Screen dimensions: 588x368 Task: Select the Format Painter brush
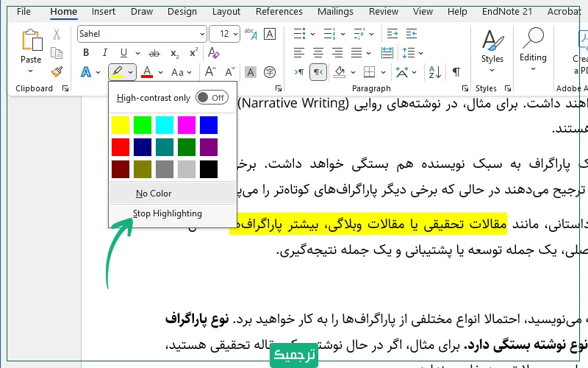coord(57,71)
